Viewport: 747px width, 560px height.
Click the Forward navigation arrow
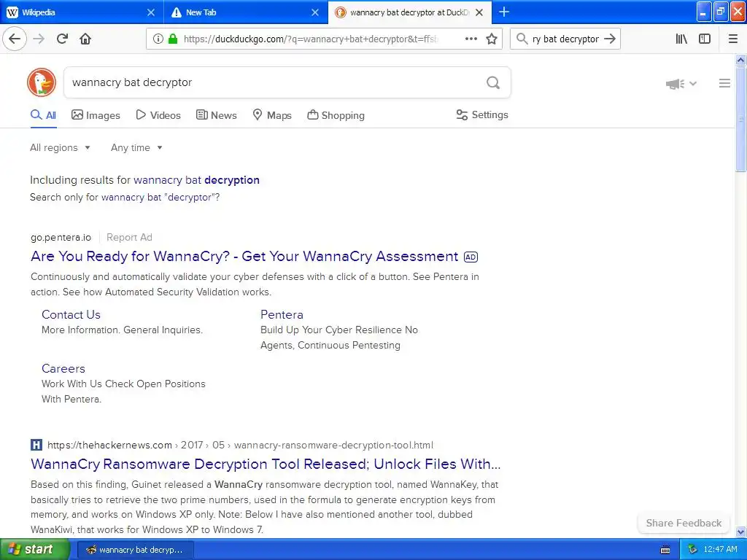tap(39, 39)
